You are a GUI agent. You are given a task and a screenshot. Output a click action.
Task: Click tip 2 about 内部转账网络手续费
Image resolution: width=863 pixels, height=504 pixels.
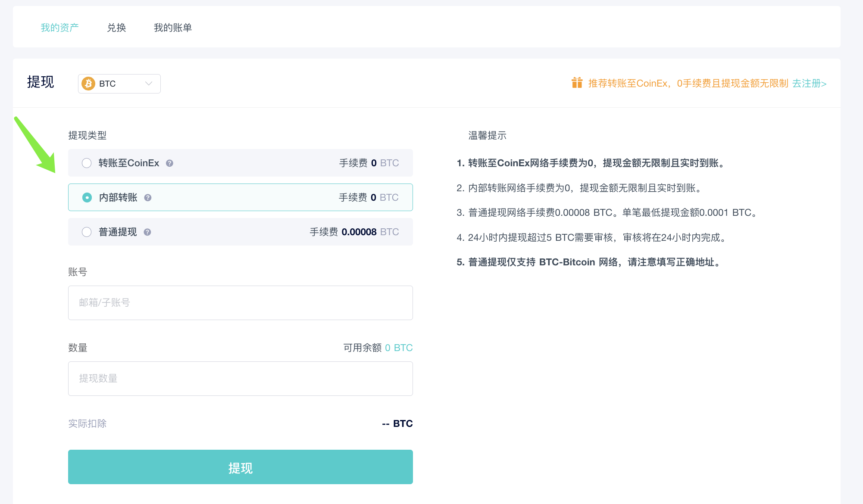[x=580, y=188]
